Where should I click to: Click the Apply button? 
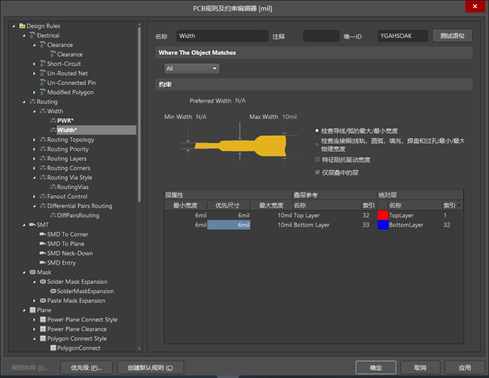tap(464, 367)
